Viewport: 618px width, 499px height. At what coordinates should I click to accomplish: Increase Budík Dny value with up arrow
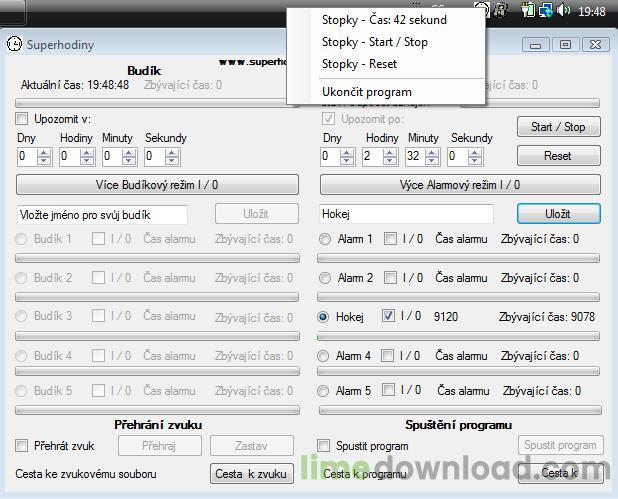point(44,152)
